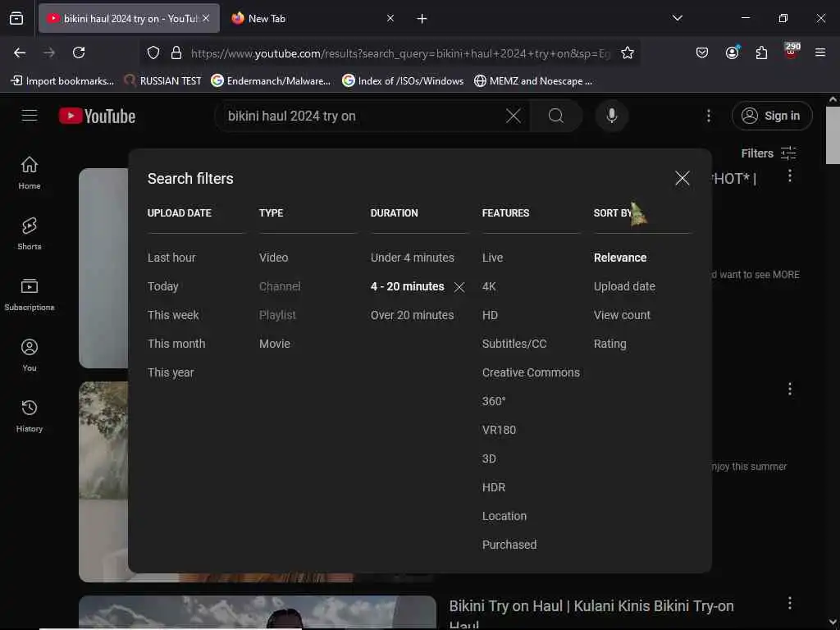Go to Home in the sidebar
This screenshot has width=840, height=630.
coord(30,172)
